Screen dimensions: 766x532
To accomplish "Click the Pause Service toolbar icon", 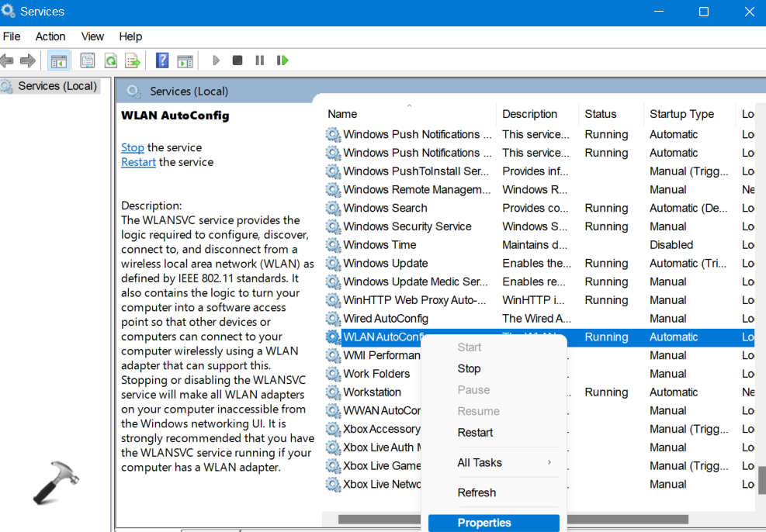I will (x=259, y=60).
